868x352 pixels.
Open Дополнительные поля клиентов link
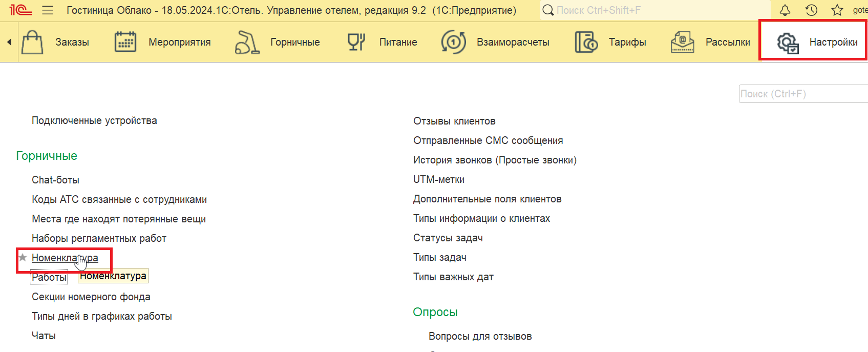pyautogui.click(x=488, y=199)
